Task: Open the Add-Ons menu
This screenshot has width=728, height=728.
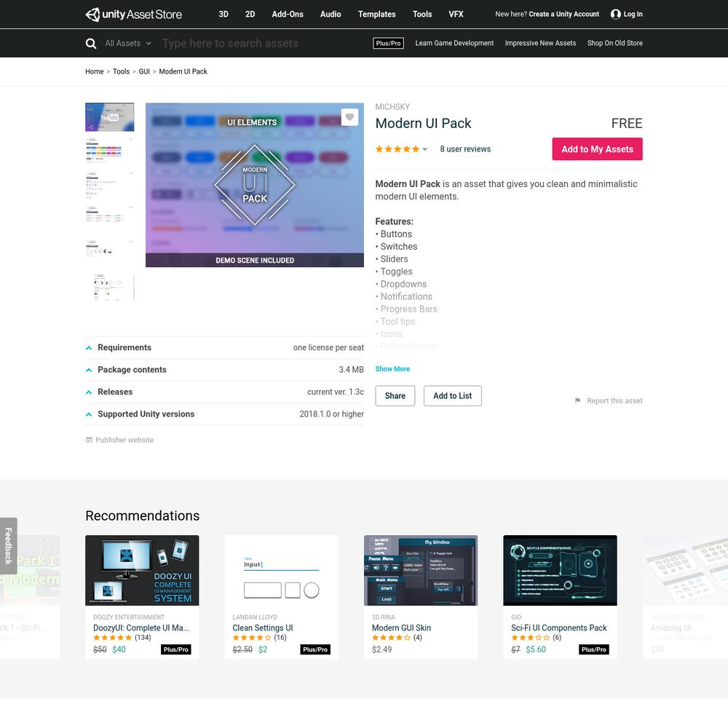Action: tap(288, 15)
